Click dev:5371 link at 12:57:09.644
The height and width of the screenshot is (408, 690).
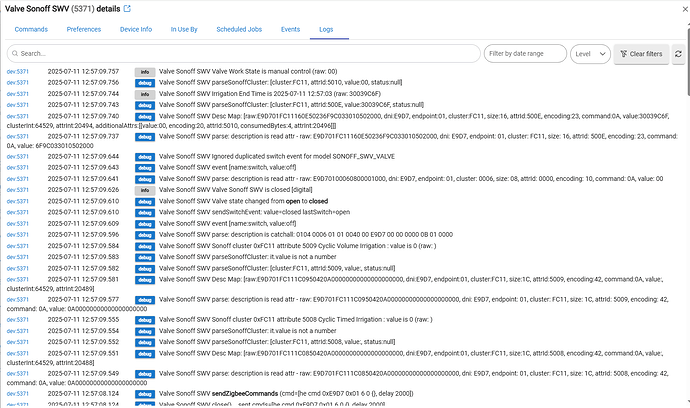[x=18, y=157]
